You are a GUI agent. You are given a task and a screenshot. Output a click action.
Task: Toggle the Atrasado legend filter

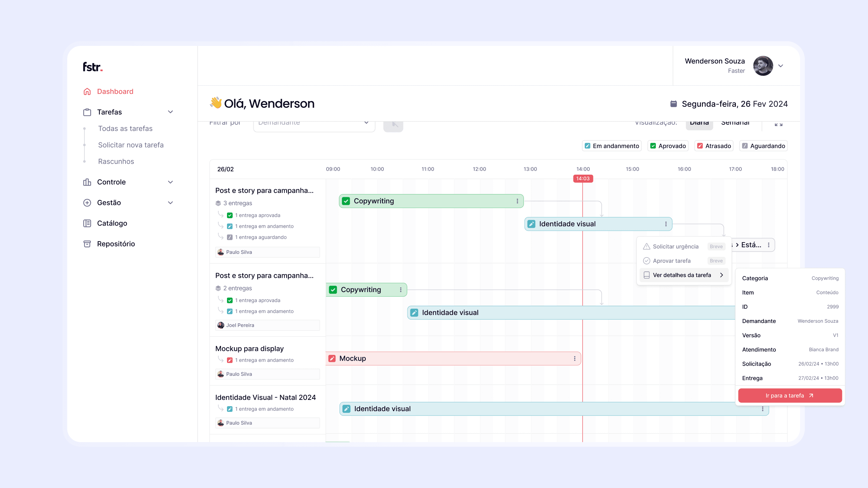714,146
